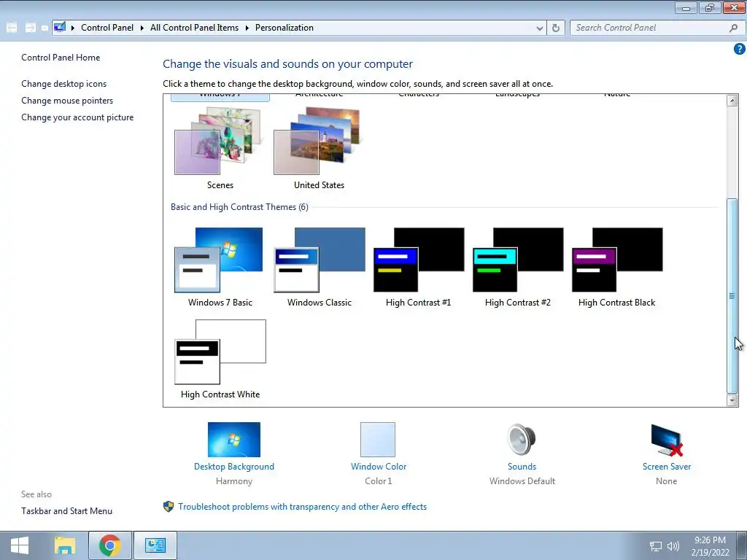Click All Control Panel Items breadcrumb
Screen dimensions: 747x560
[x=194, y=28]
